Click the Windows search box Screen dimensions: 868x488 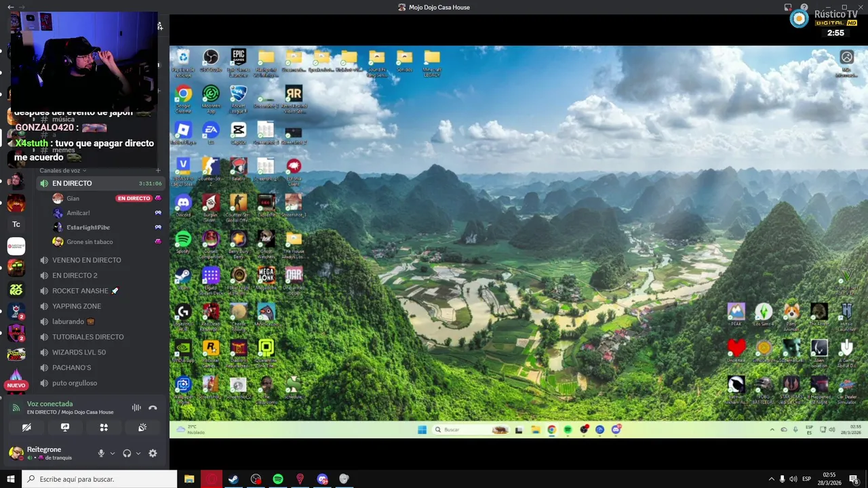point(100,479)
